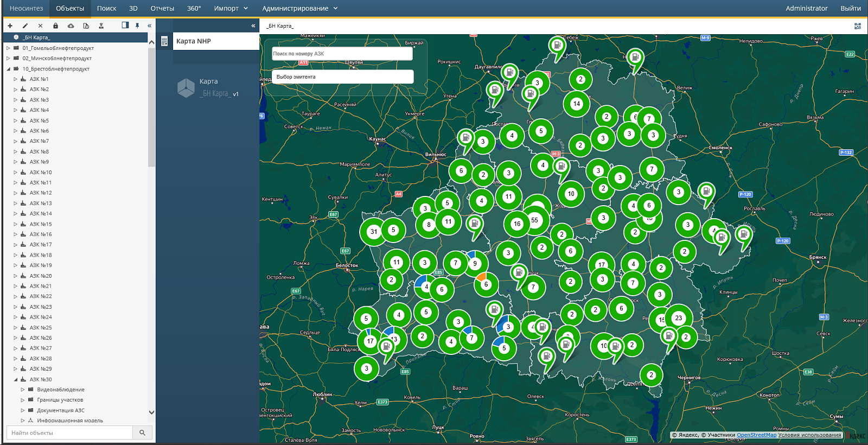Click the add object plus icon
Viewport: 868px width, 445px height.
point(10,26)
